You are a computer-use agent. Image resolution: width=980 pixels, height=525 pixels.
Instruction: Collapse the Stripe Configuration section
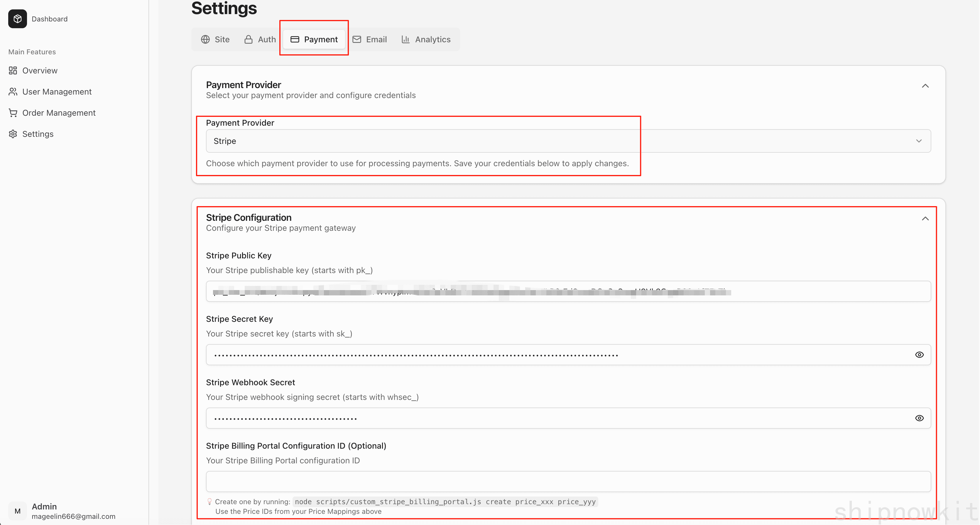pos(925,218)
